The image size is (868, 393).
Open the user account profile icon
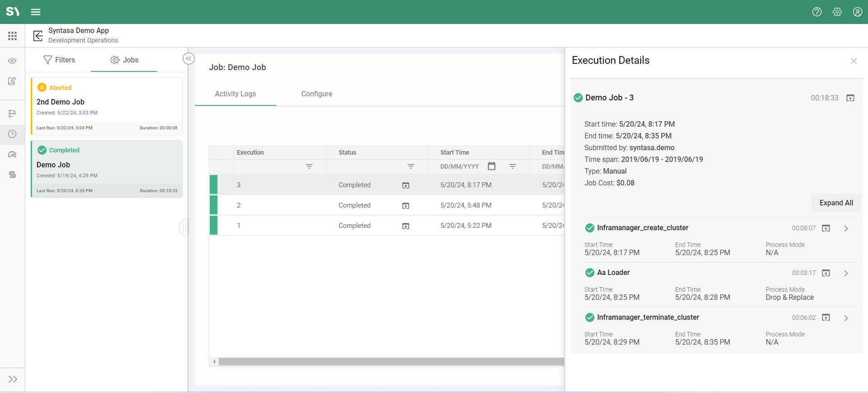[857, 12]
